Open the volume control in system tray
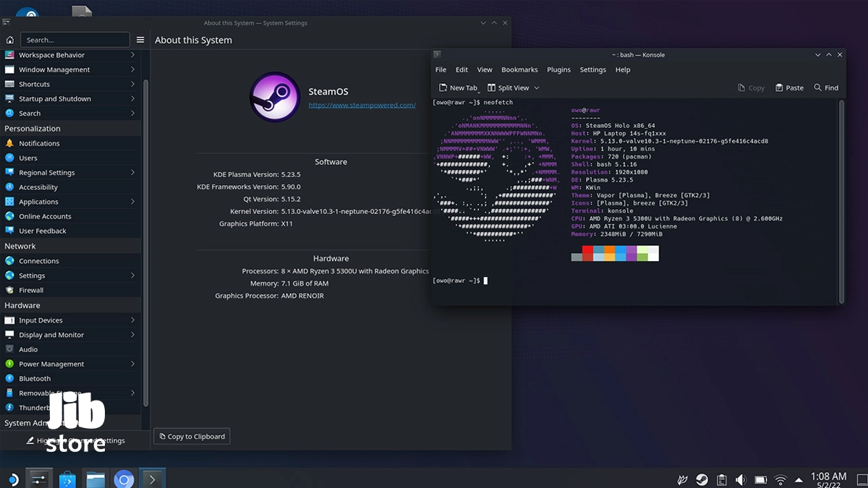This screenshot has width=868, height=488. 741,479
